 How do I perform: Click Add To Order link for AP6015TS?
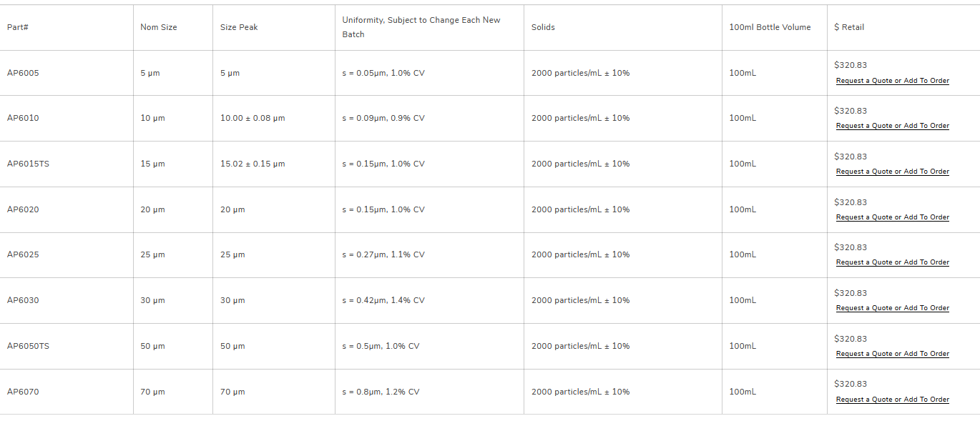926,172
